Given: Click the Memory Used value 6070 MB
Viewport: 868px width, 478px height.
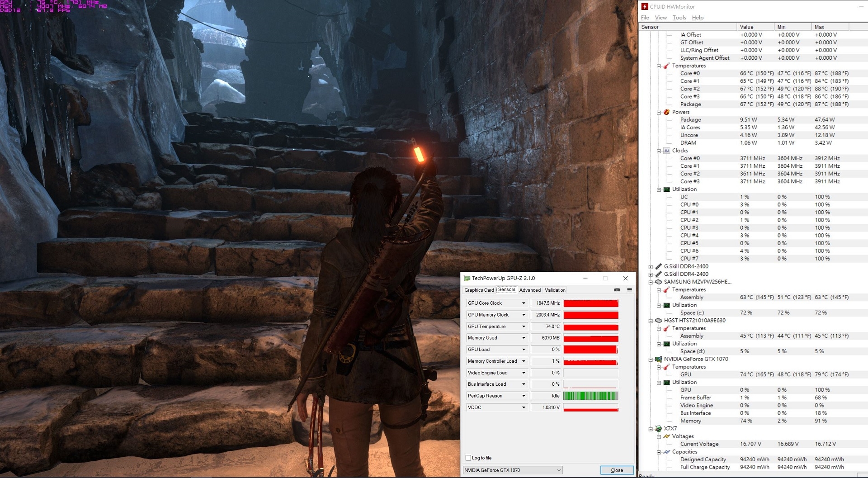Looking at the screenshot, I should 546,338.
